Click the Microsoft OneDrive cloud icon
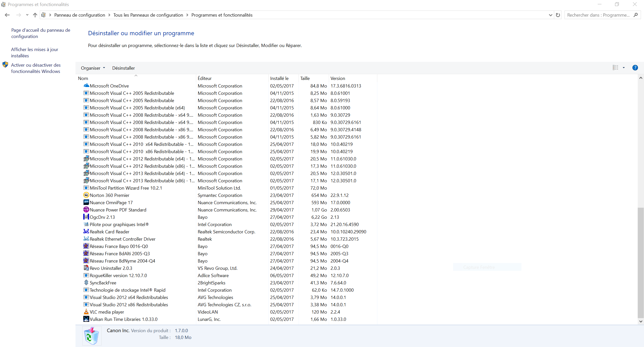Viewport: 644px width, 347px height. [86, 86]
